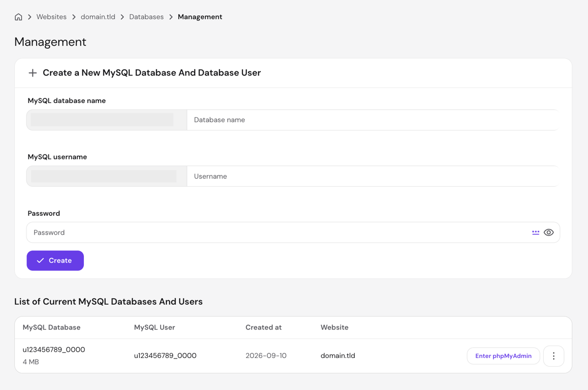Click the Password label
Viewport: 588px width, 390px height.
click(x=44, y=214)
